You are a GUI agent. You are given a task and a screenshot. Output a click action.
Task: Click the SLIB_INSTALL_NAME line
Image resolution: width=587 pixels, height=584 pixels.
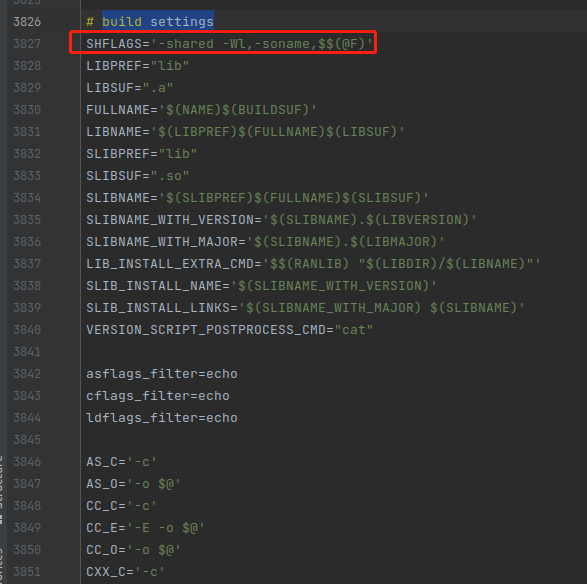(261, 286)
